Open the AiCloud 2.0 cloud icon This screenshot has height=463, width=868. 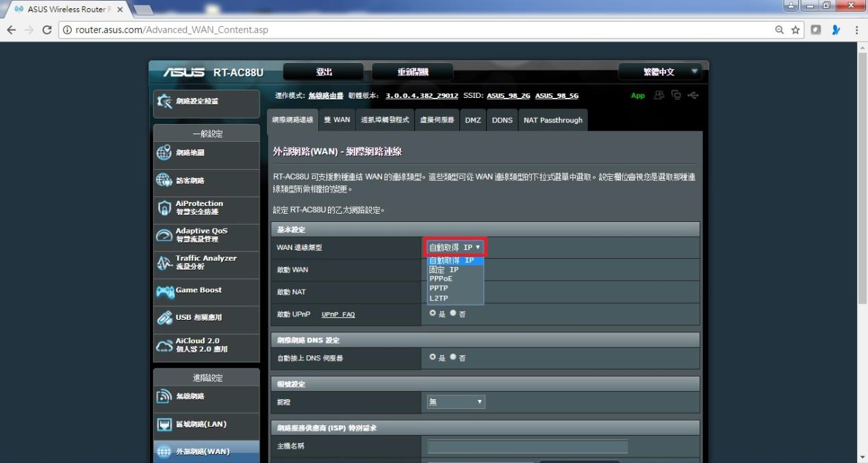[164, 345]
